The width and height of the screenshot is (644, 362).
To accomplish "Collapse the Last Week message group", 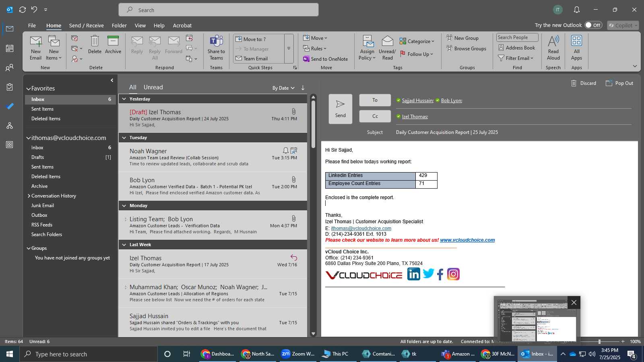I will 124,245.
